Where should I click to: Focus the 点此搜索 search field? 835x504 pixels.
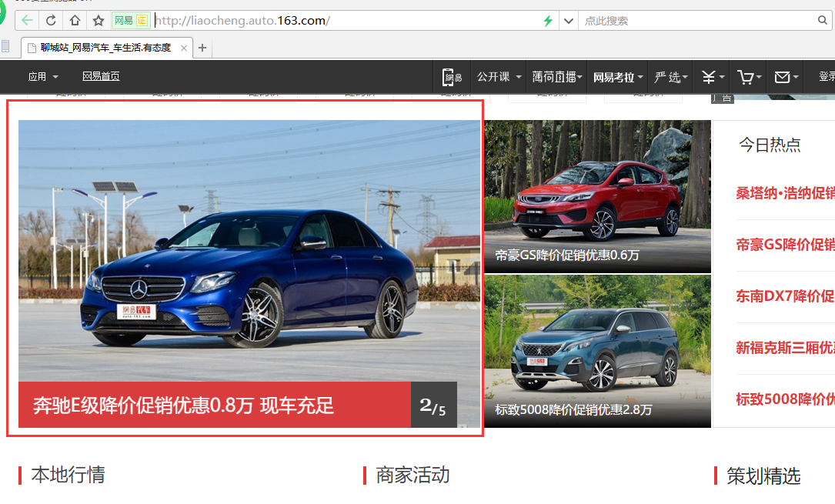click(697, 21)
